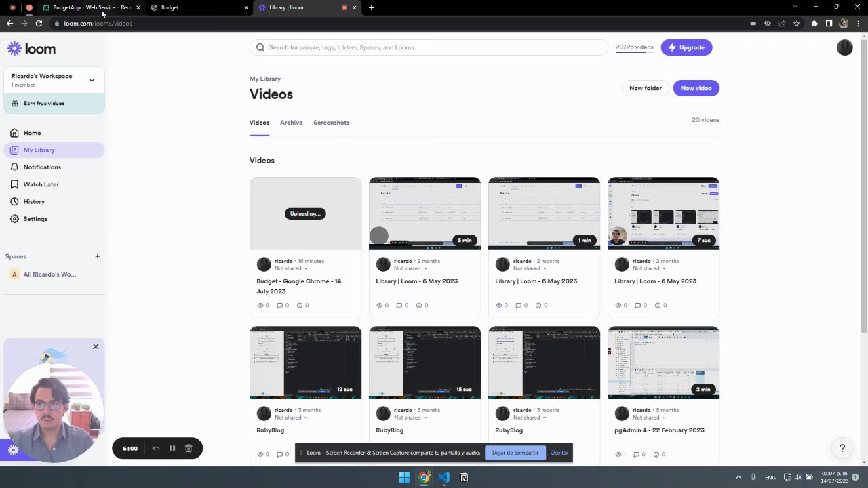The image size is (868, 488).
Task: Click Chrome icon in taskbar
Action: pyautogui.click(x=424, y=477)
